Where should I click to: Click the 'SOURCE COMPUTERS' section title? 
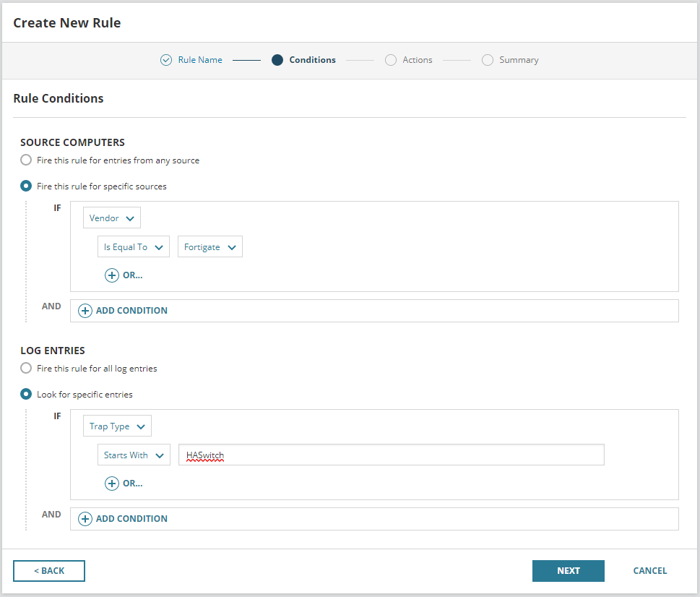pyautogui.click(x=72, y=142)
